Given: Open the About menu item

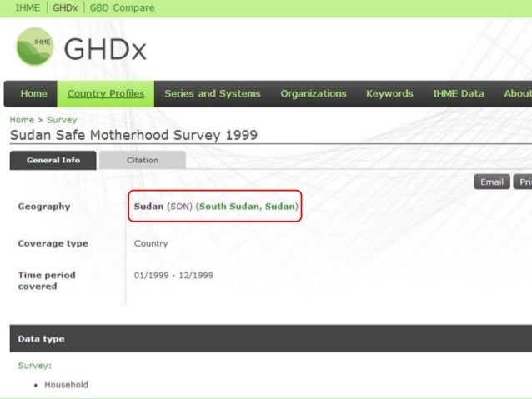Looking at the screenshot, I should pyautogui.click(x=518, y=93).
